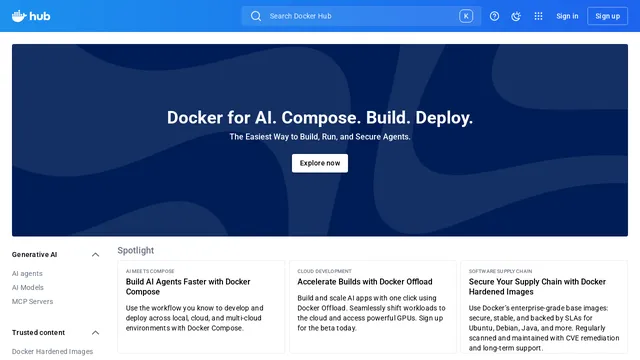Open Secure Your Supply Chain card title
This screenshot has height=360, width=640.
537,287
